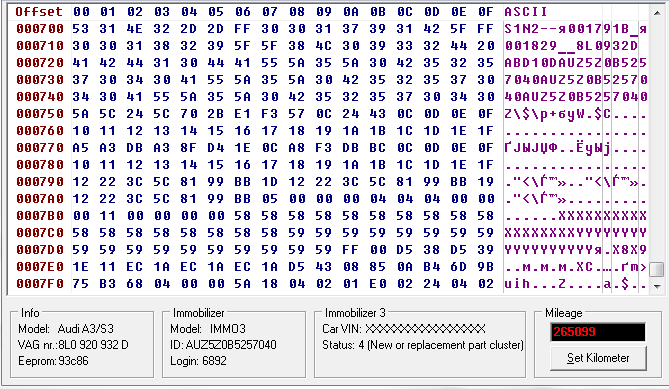Click hex byte E0 in row 0007F0
This screenshot has width=669, height=389.
click(x=378, y=284)
